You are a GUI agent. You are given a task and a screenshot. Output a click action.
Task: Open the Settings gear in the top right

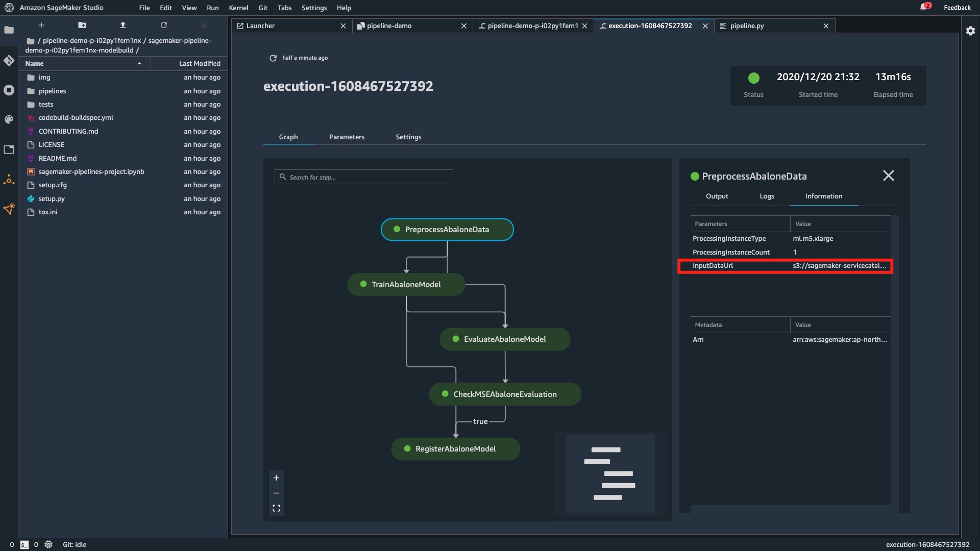pyautogui.click(x=970, y=31)
